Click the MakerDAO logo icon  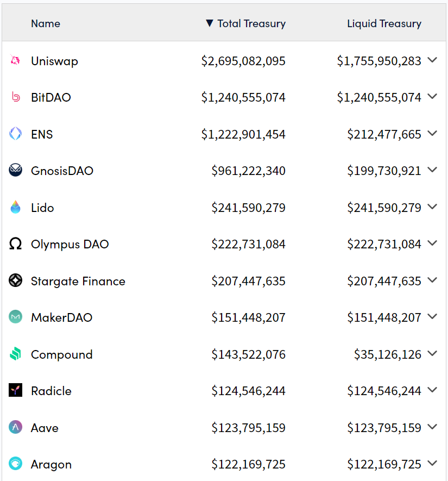[x=15, y=317]
